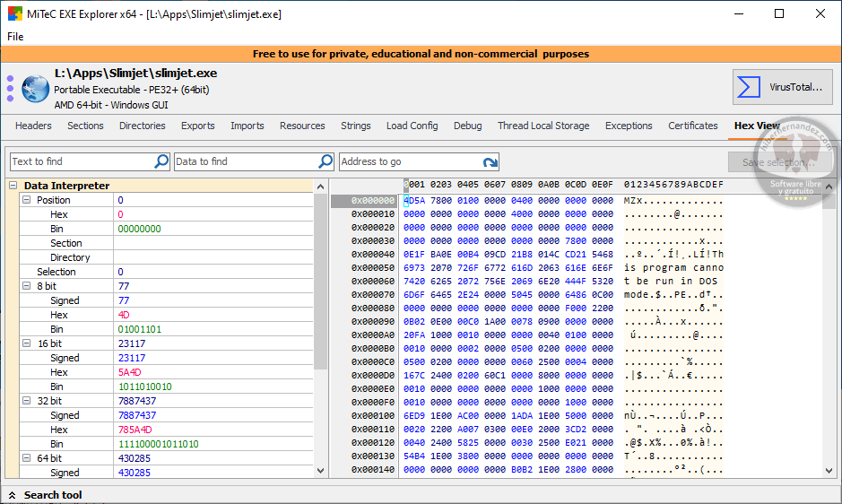Click the 16 bit value 23117
Image resolution: width=842 pixels, height=504 pixels.
tap(132, 343)
